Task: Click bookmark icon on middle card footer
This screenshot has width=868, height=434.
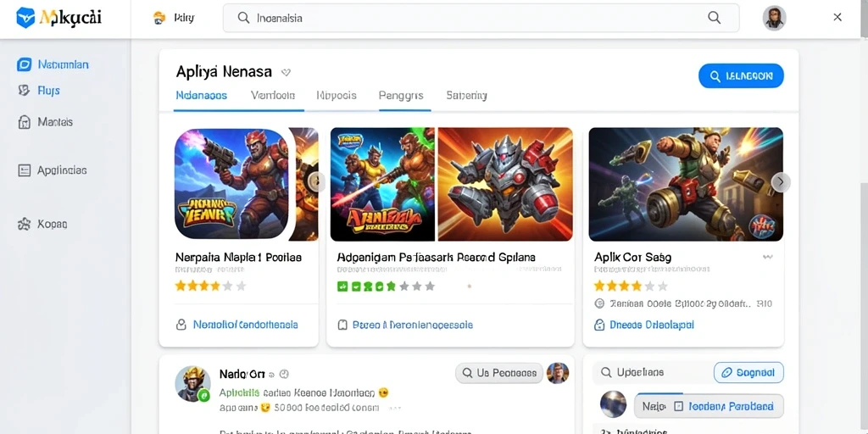Action: [x=342, y=325]
